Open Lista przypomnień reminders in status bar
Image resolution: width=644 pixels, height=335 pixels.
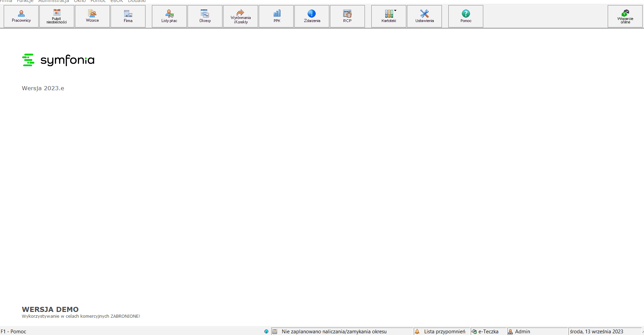click(441, 331)
